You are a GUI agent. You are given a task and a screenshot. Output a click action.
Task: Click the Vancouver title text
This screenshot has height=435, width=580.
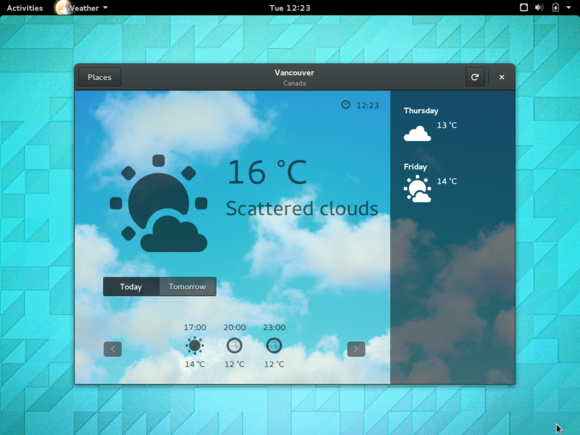pos(294,72)
